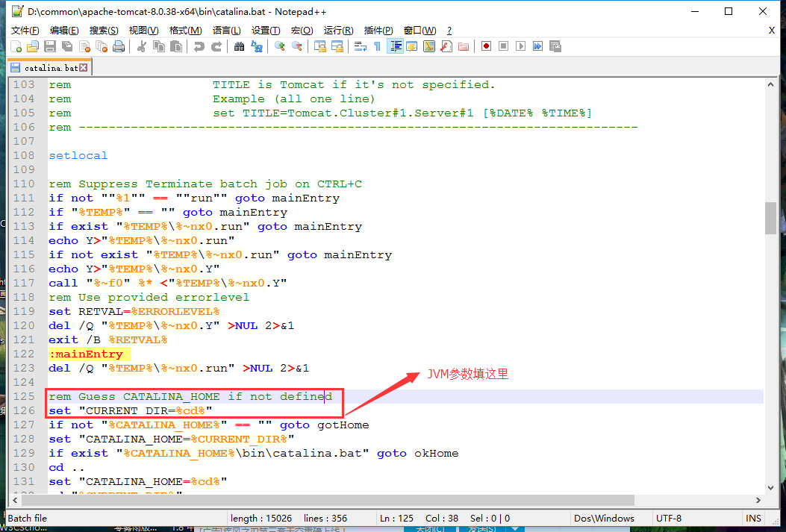This screenshot has height=532, width=786.
Task: Click the horizontal scrollbar thumb
Action: [x=328, y=500]
